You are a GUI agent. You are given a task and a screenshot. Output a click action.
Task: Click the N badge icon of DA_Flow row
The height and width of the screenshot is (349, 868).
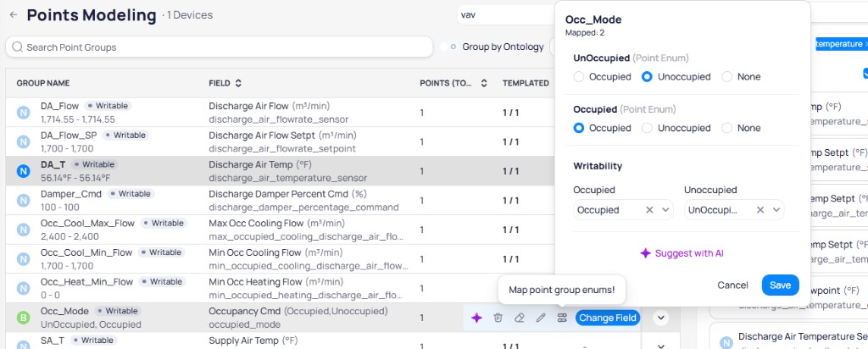[23, 113]
